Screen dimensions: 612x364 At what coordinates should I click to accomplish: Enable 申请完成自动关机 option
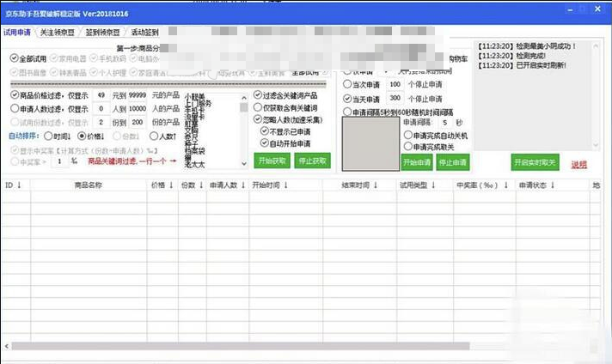point(435,136)
